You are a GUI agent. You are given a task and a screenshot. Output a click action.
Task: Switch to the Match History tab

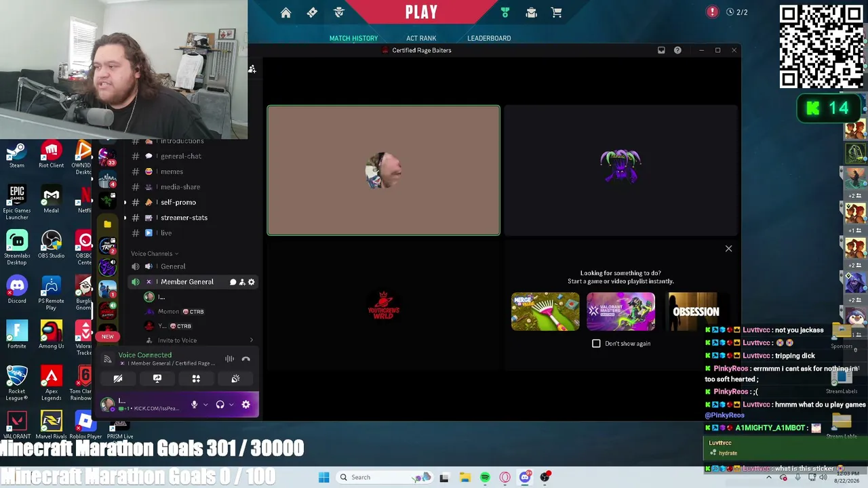click(353, 38)
